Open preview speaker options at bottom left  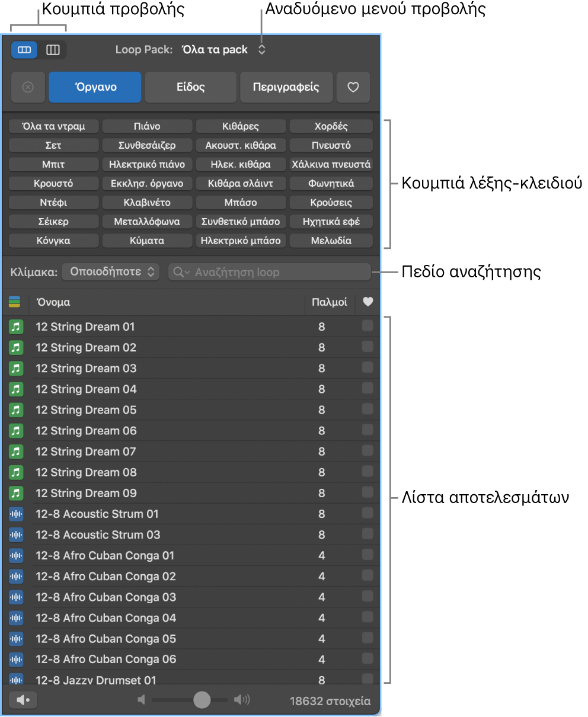coord(23,700)
